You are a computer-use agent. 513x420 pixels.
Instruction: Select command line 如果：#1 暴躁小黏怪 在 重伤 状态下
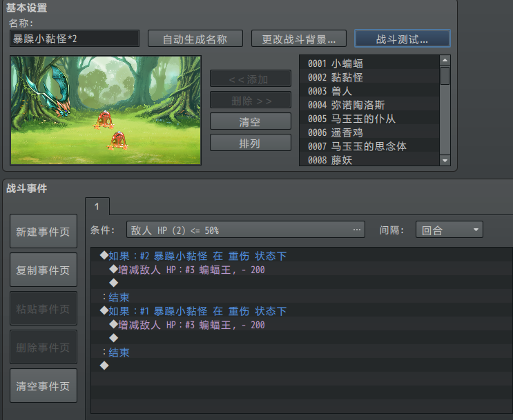pos(302,311)
